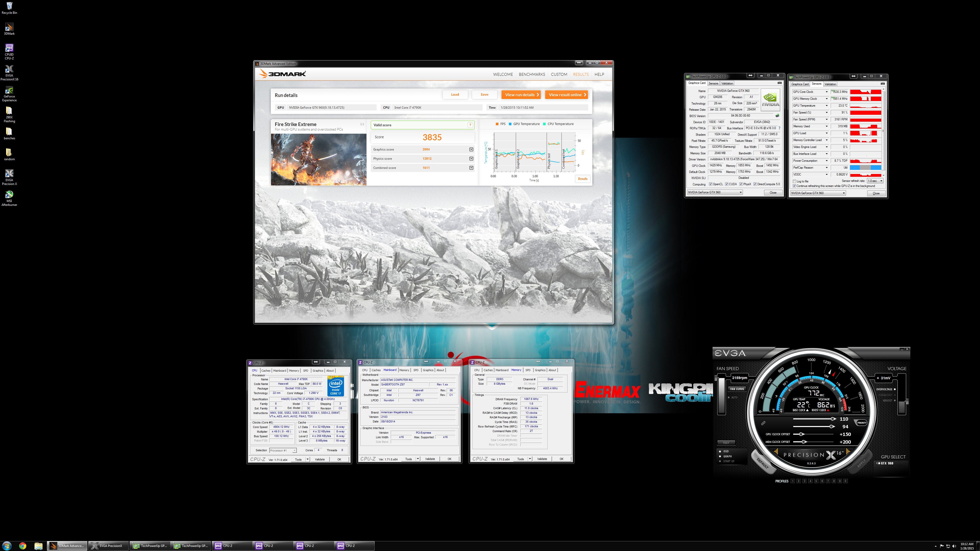
Task: Click the left yellow arrow in Precision X
Action: click(x=776, y=452)
